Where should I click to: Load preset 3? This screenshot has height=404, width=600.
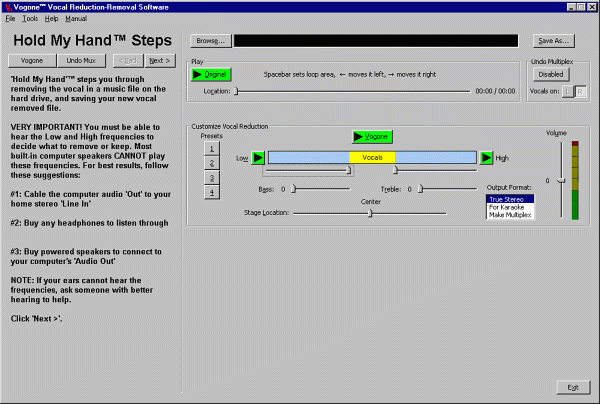click(212, 178)
